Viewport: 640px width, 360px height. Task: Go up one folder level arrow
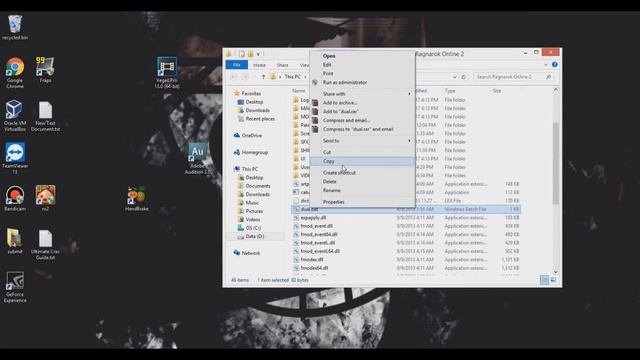tap(263, 77)
